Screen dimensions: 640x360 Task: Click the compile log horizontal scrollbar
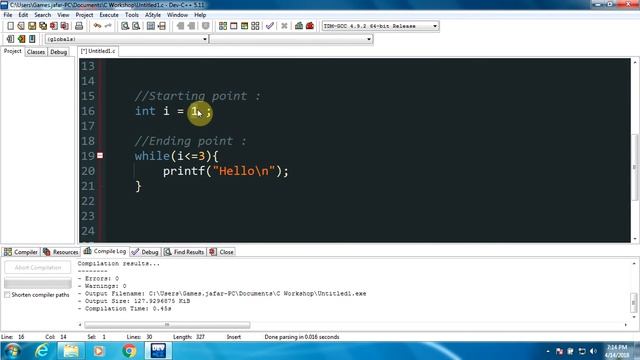pos(167,325)
